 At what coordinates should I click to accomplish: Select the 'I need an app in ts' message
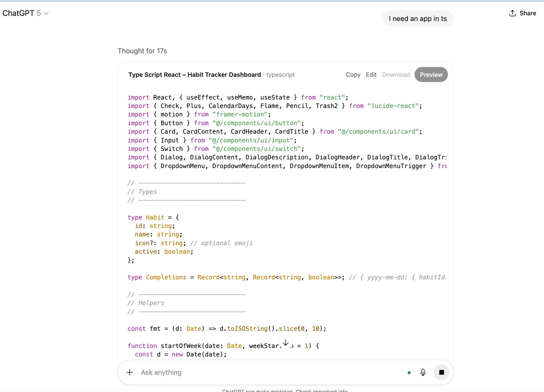(x=418, y=19)
